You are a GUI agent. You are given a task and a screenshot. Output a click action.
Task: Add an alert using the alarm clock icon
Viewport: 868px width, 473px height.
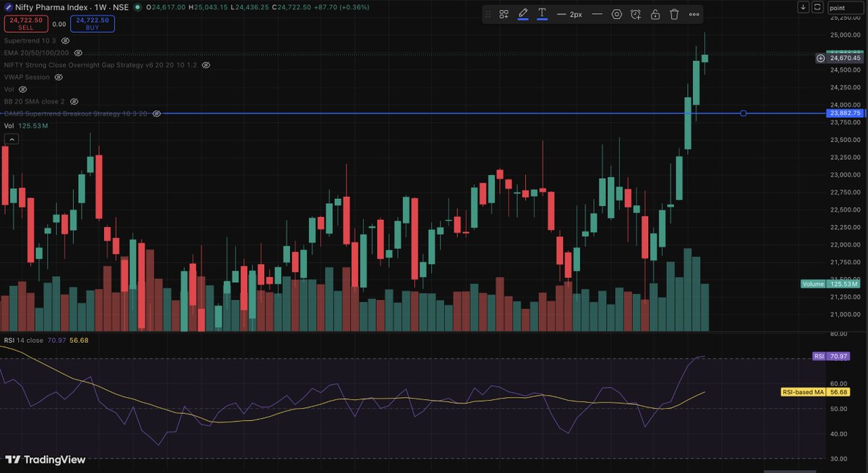(636, 14)
